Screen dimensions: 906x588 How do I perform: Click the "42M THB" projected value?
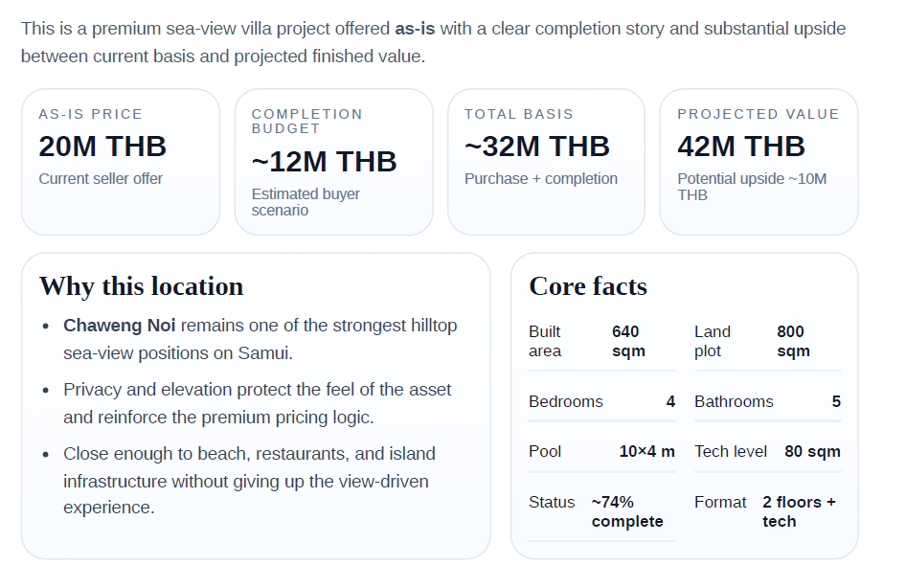(x=741, y=147)
